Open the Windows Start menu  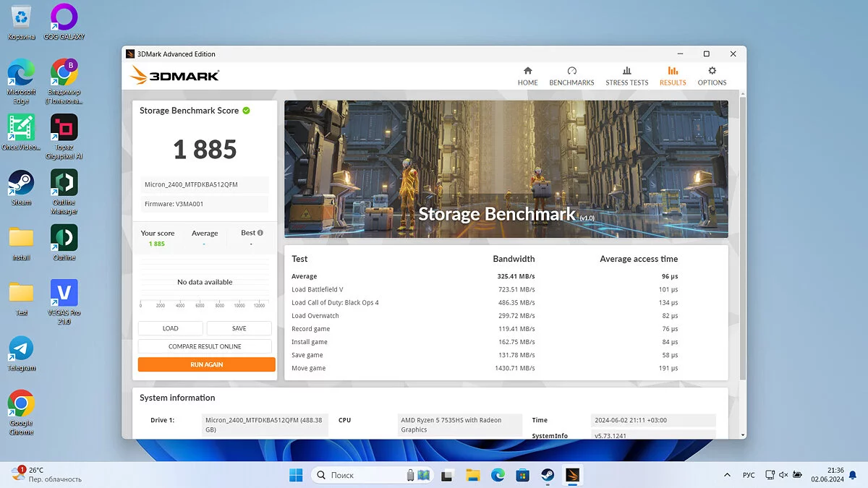pyautogui.click(x=297, y=475)
